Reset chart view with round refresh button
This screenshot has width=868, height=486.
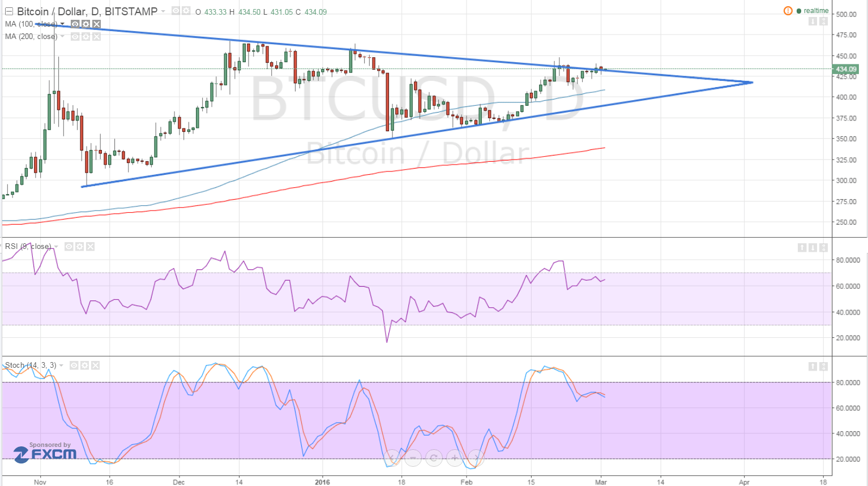pos(434,458)
